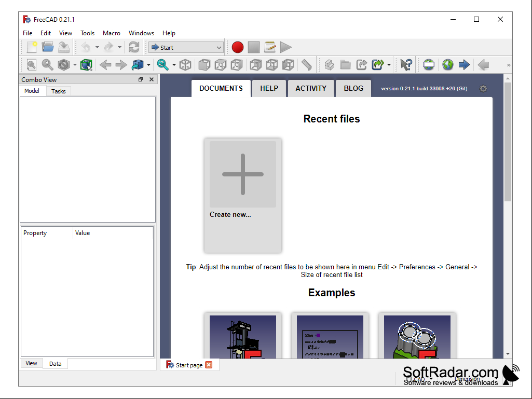This screenshot has height=399, width=532.
Task: Navigate forward with right arrow icon
Action: [121, 65]
